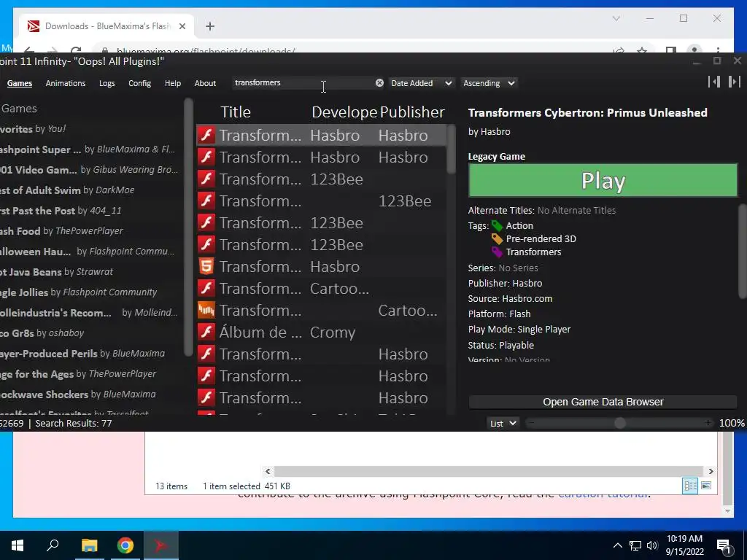
Task: Click Open Game Data Browser button
Action: pyautogui.click(x=603, y=402)
